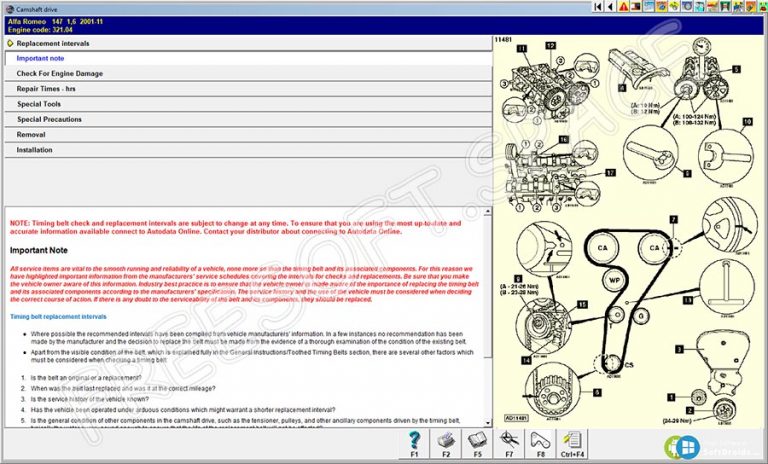Click the blue ring icon in top toolbar
This screenshot has height=464, width=768.
[x=687, y=6]
